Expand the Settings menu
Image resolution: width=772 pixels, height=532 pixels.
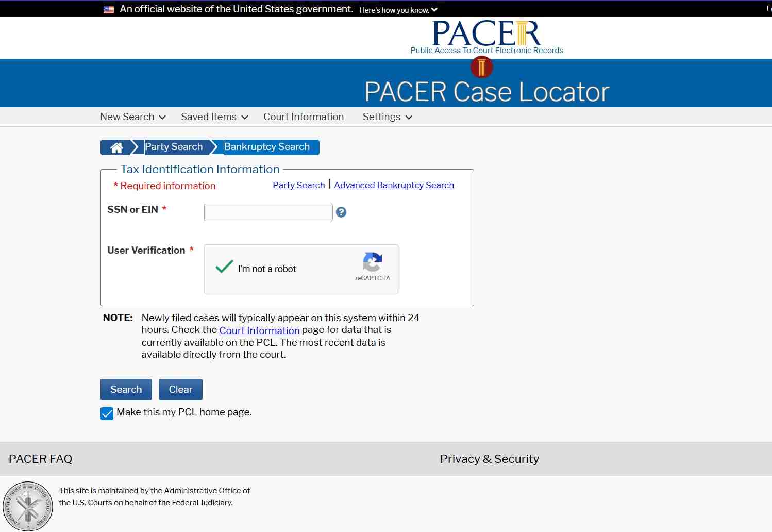(388, 117)
